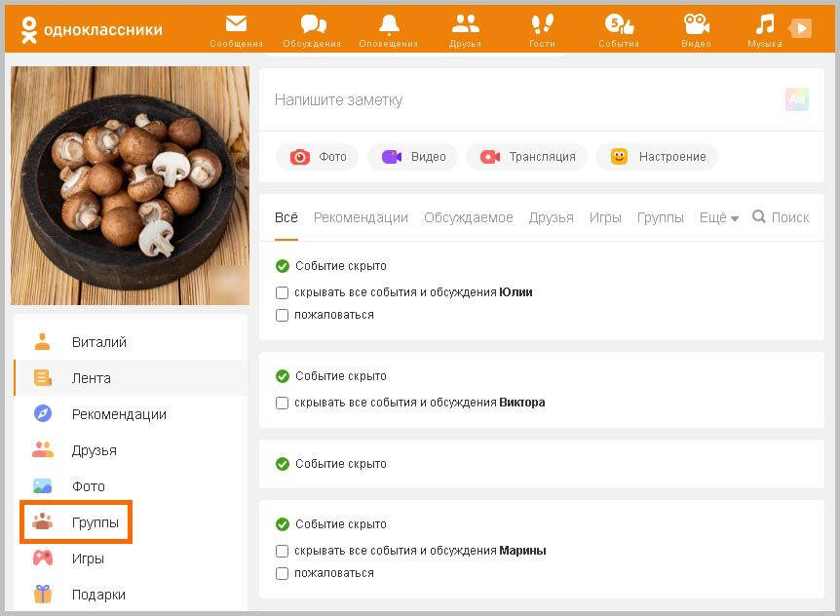Click Друзья people icon in sidebar

[x=42, y=449]
